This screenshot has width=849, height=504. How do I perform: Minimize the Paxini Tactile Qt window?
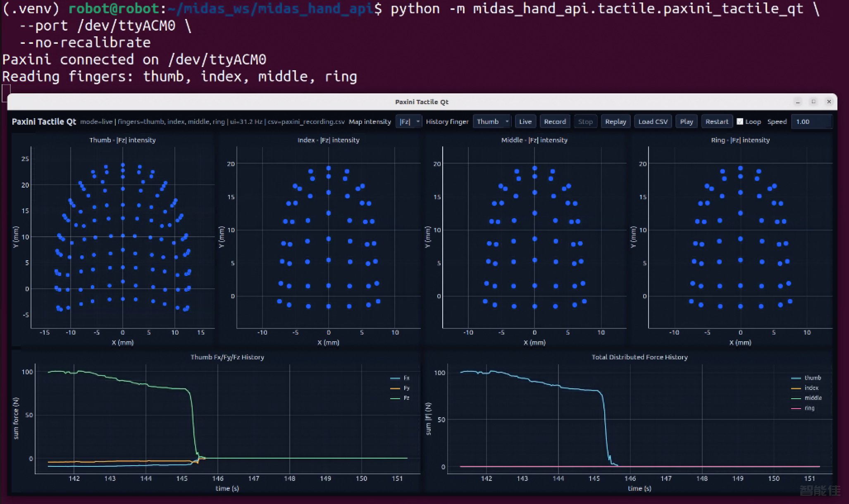[x=798, y=102]
